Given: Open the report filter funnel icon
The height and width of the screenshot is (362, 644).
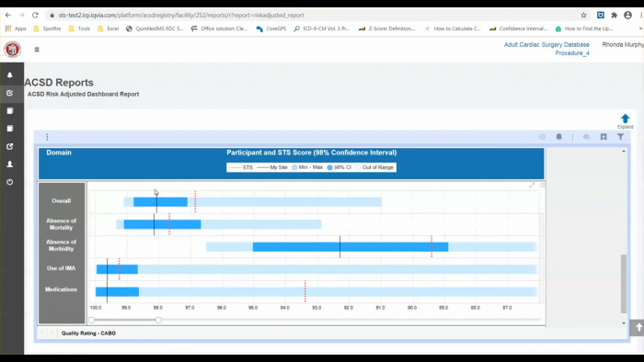Looking at the screenshot, I should [x=621, y=137].
